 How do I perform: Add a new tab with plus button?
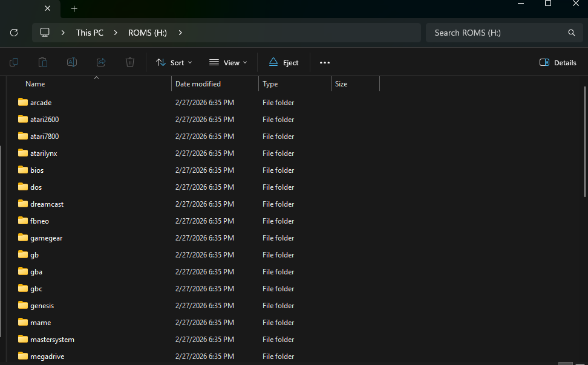(74, 9)
